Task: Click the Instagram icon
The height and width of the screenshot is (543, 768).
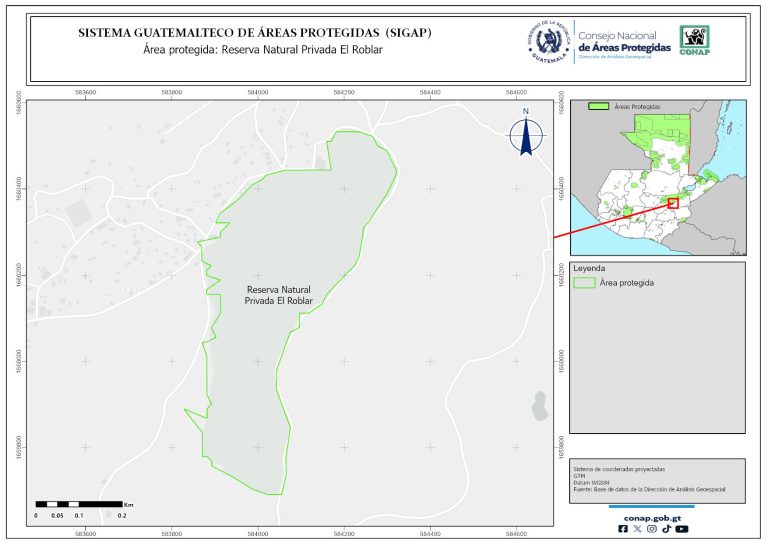Action: tap(652, 529)
